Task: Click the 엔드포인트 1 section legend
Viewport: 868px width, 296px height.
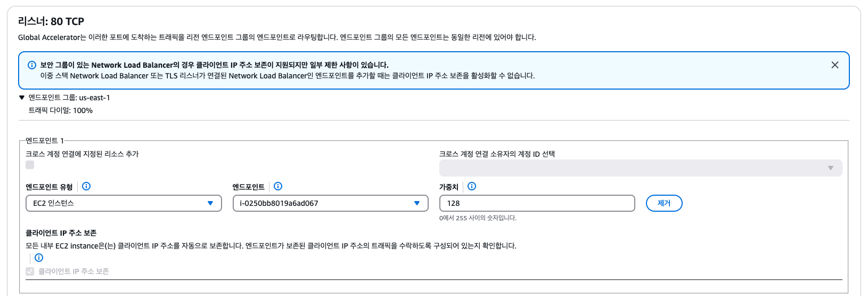Action: coord(45,141)
